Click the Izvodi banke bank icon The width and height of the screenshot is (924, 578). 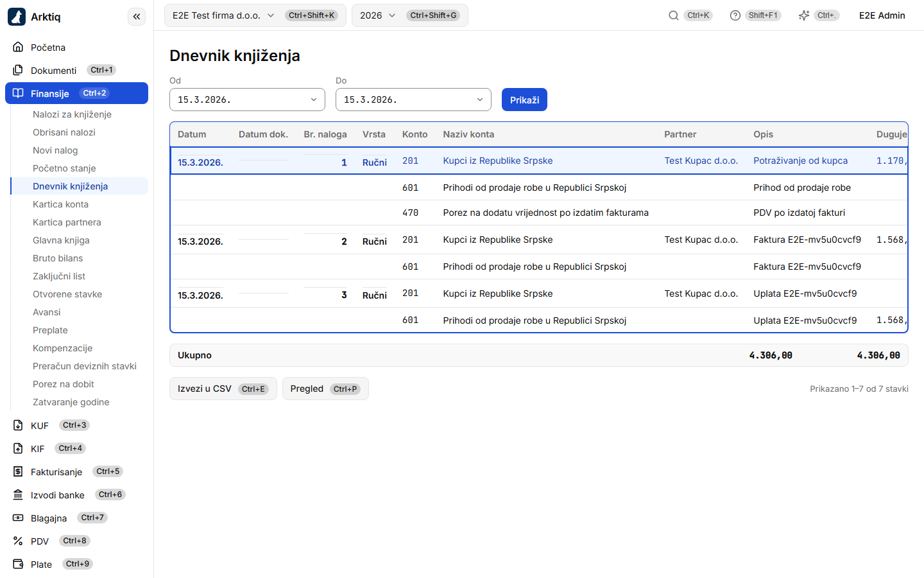coord(18,495)
